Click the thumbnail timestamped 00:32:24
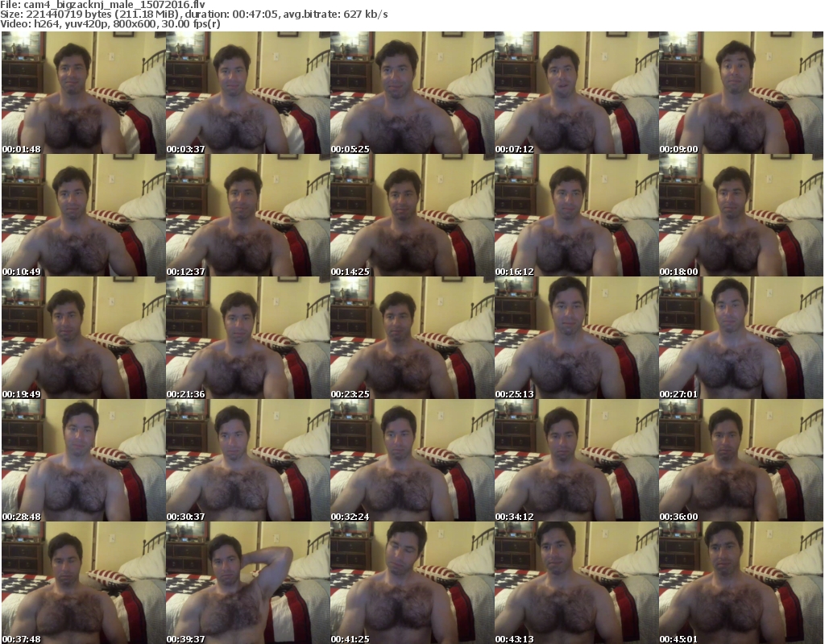Viewport: 825px width, 644px height. [412, 460]
